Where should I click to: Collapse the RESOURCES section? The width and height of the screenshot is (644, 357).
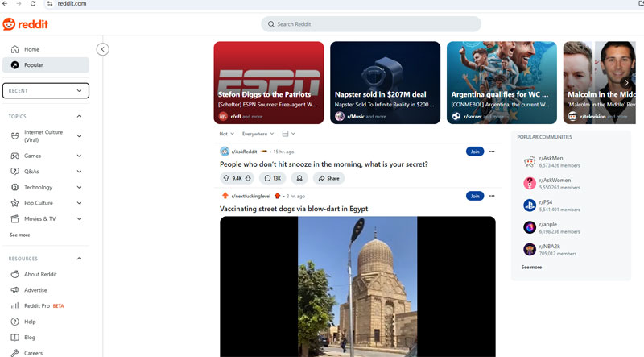(x=79, y=259)
